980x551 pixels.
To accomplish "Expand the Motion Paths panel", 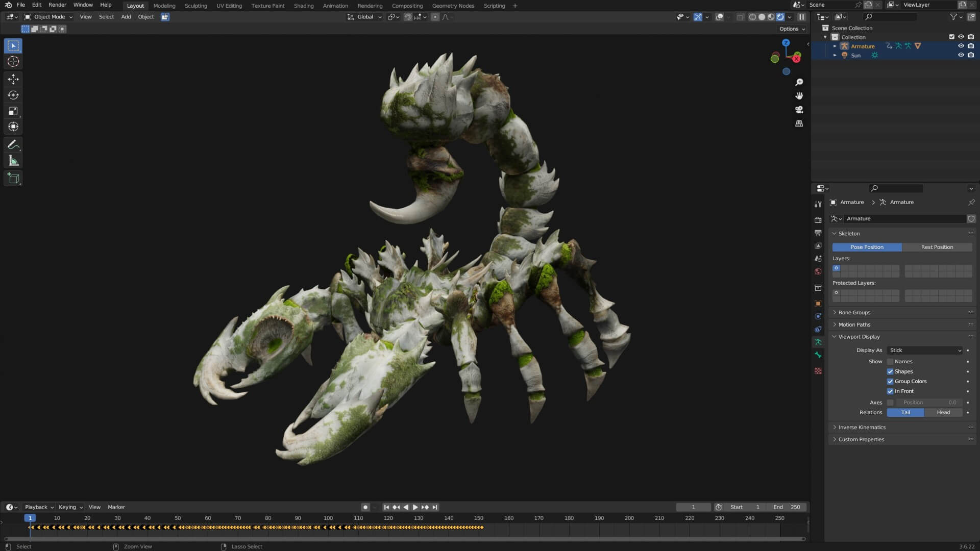I will click(854, 325).
